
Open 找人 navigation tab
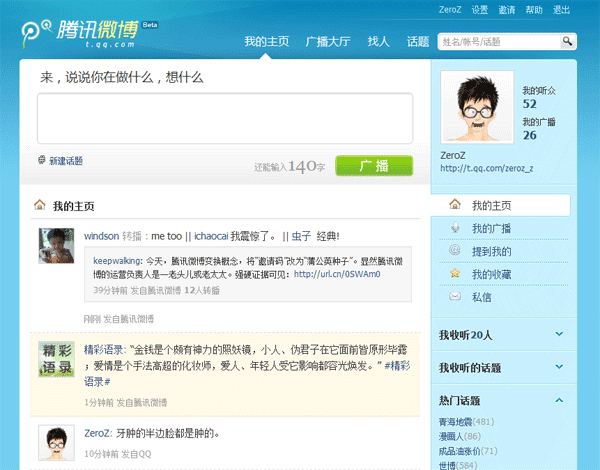(378, 41)
